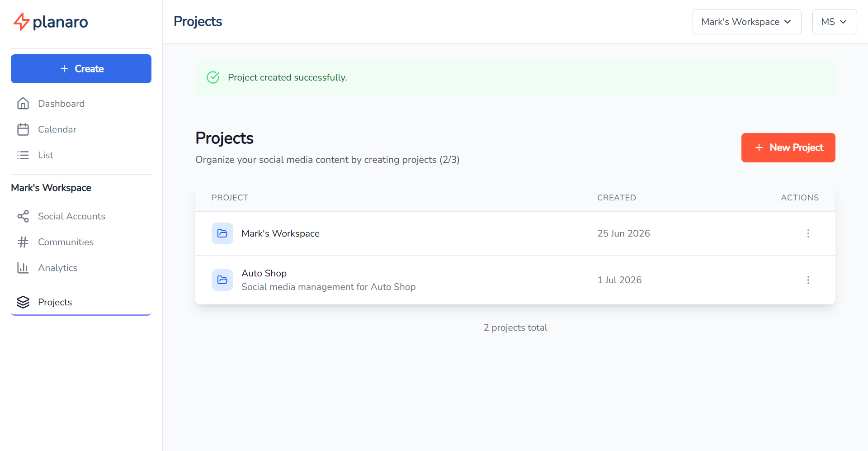The image size is (868, 451).
Task: Click the '25 Jun 2026' created date
Action: 623,233
